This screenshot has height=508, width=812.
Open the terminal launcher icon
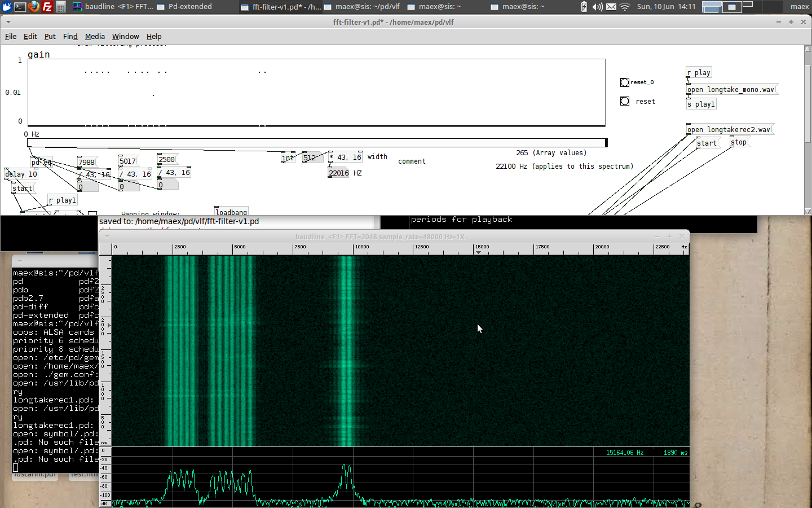coord(20,7)
